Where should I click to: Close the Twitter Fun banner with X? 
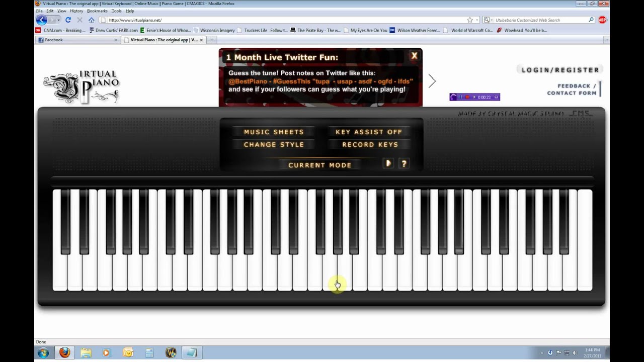click(x=414, y=56)
